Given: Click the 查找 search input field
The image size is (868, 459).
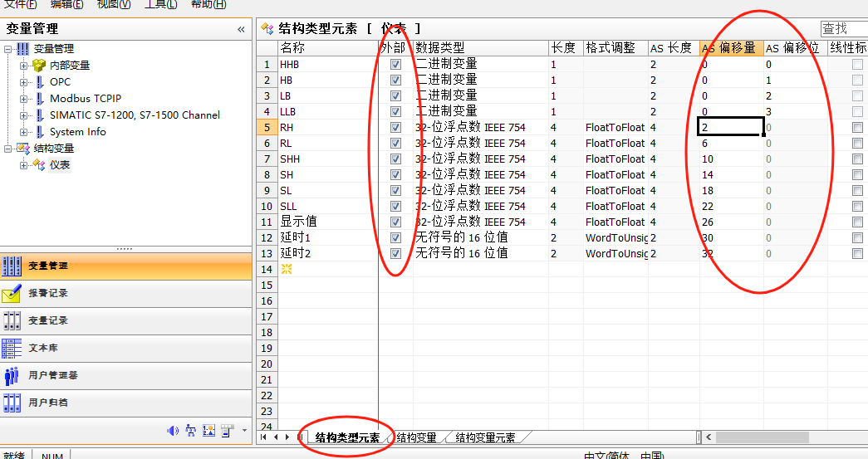Looking at the screenshot, I should tap(843, 29).
